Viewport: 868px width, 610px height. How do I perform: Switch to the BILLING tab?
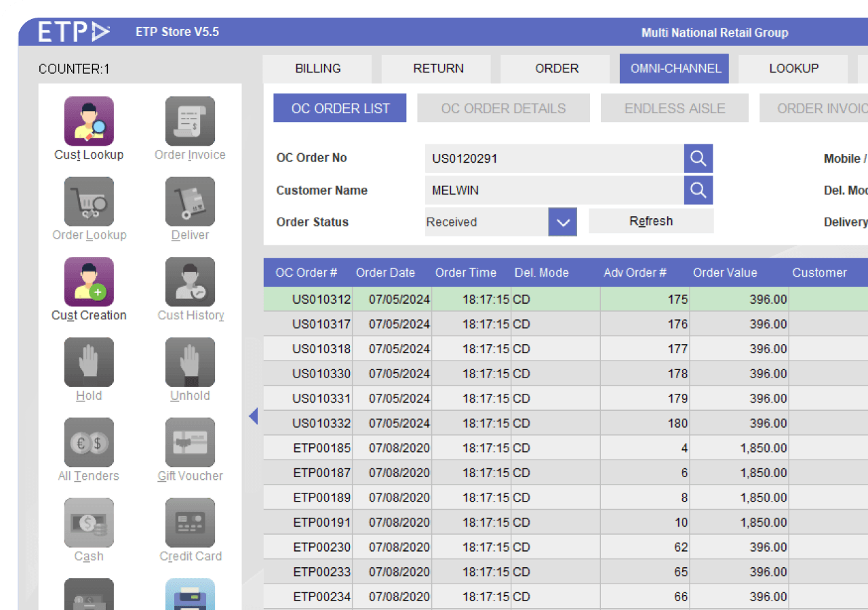click(317, 68)
